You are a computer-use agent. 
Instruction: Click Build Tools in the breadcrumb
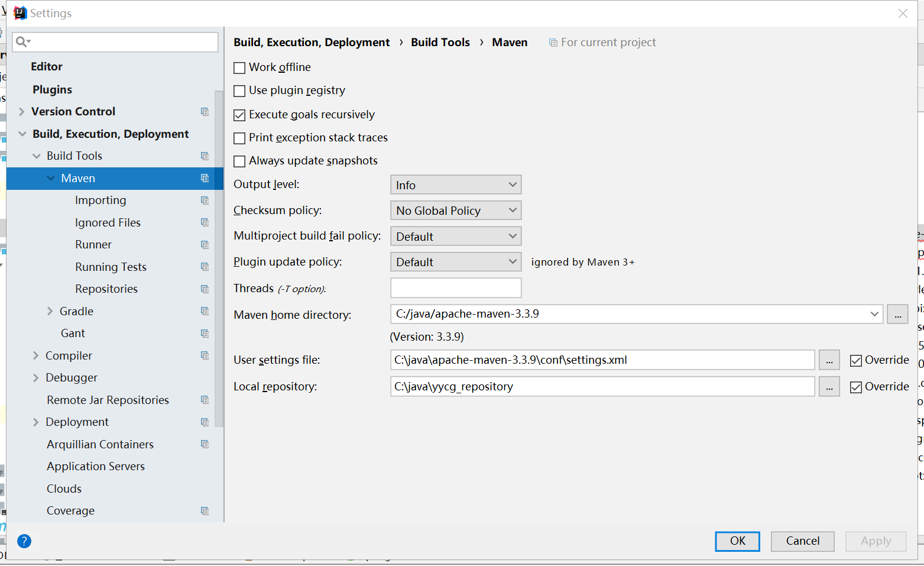[440, 43]
